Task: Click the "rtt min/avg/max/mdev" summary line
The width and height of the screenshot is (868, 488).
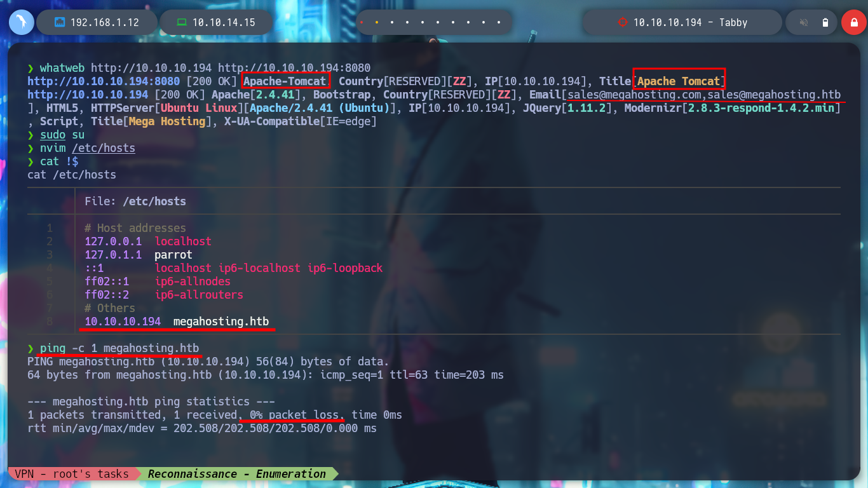Action: (202, 428)
